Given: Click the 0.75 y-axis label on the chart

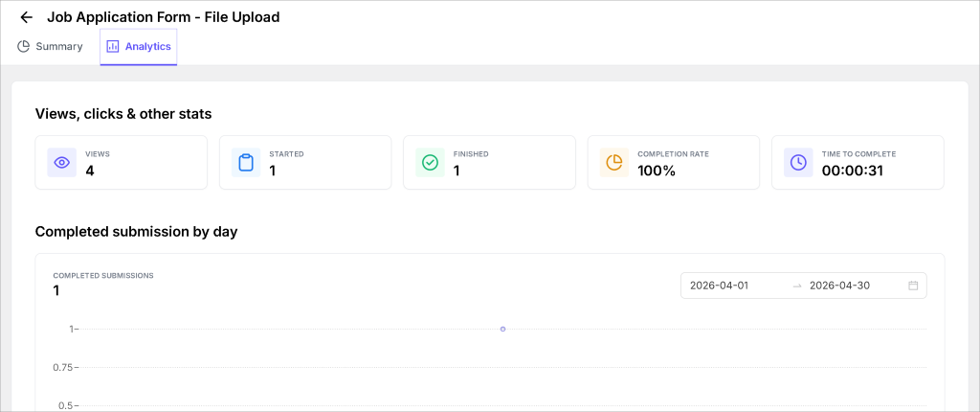Looking at the screenshot, I should 63,368.
